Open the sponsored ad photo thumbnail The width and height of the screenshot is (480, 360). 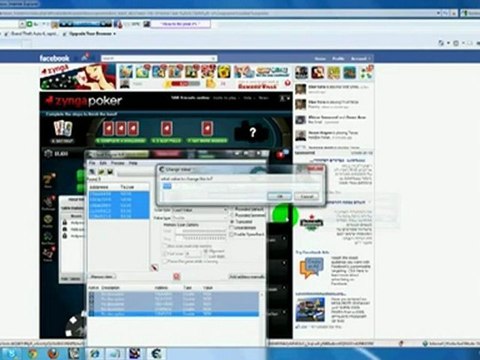point(310,310)
